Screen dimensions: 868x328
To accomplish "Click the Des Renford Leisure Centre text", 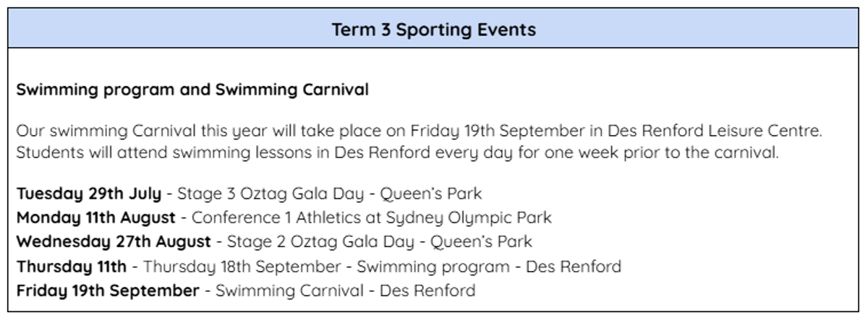I will [x=715, y=131].
